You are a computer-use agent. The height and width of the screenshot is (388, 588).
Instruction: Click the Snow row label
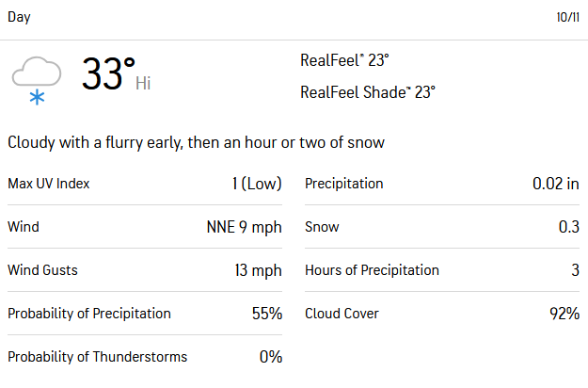pyautogui.click(x=322, y=227)
